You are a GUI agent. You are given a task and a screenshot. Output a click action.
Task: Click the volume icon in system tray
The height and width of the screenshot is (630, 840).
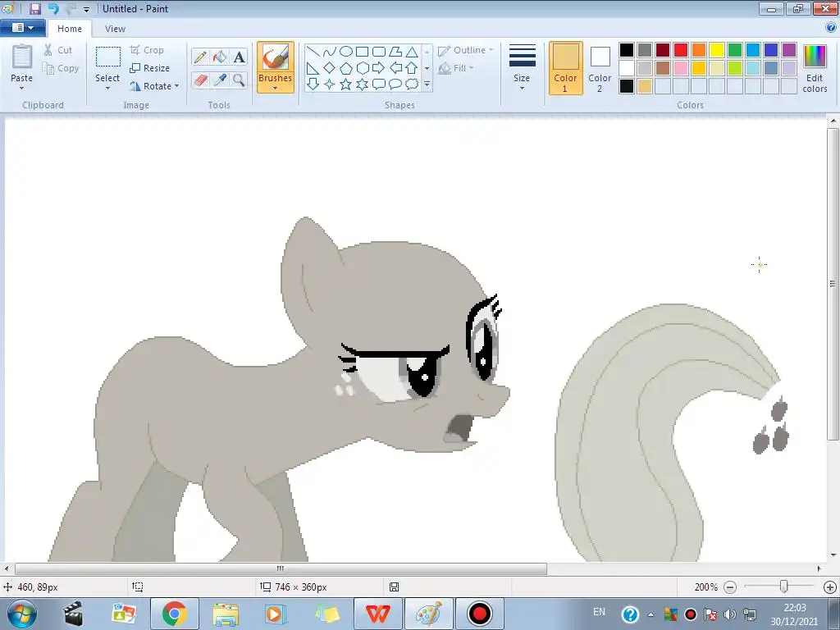click(729, 614)
